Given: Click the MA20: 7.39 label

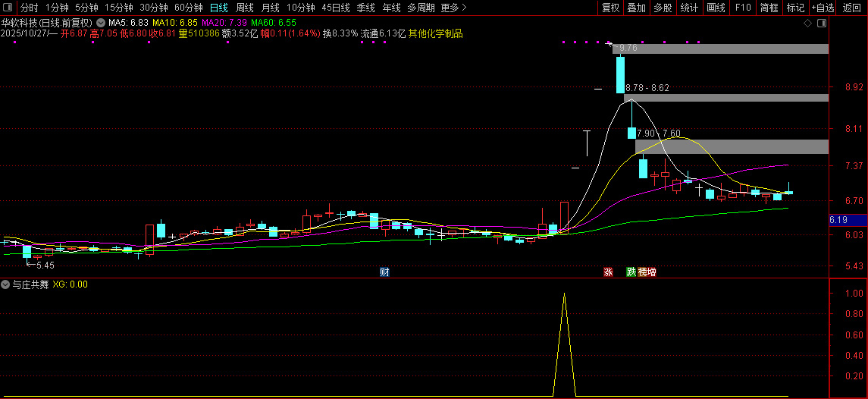Looking at the screenshot, I should click(x=224, y=24).
